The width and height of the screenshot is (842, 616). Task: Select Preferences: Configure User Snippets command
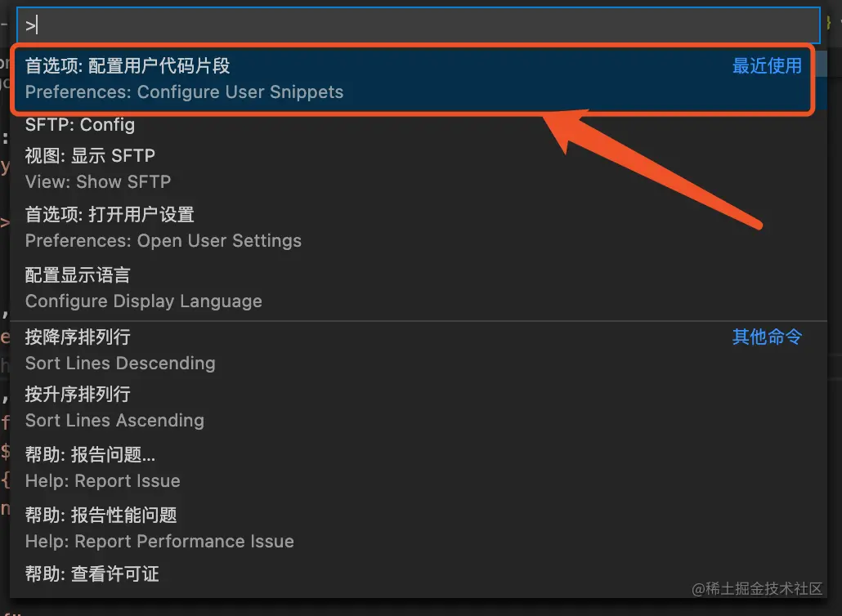point(419,79)
